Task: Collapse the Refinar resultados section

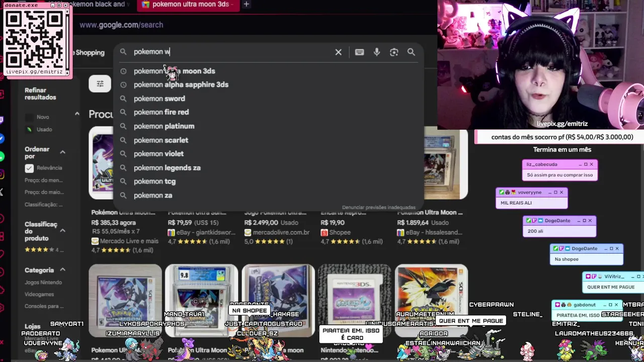Action: point(77,114)
